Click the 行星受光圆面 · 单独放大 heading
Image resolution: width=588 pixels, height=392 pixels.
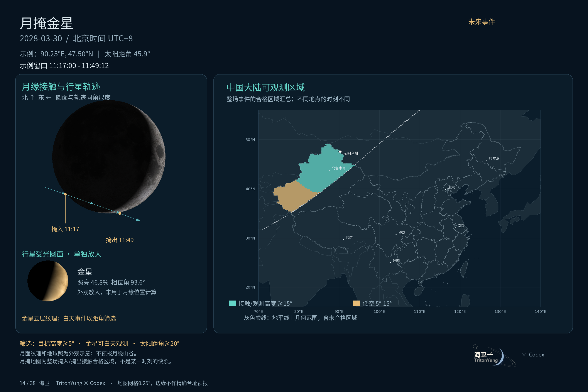click(61, 254)
